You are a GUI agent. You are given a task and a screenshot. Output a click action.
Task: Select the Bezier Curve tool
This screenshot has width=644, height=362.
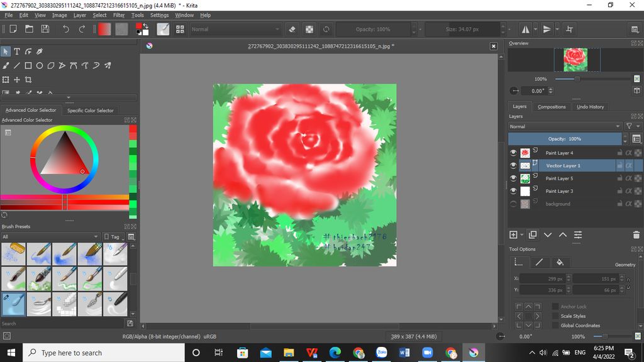tap(74, 65)
